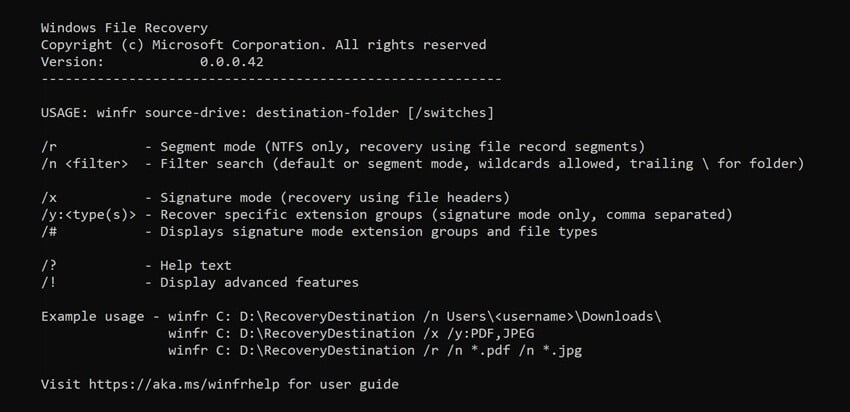
Task: Click the example command with /y:PDF,JPEG
Action: [x=361, y=333]
